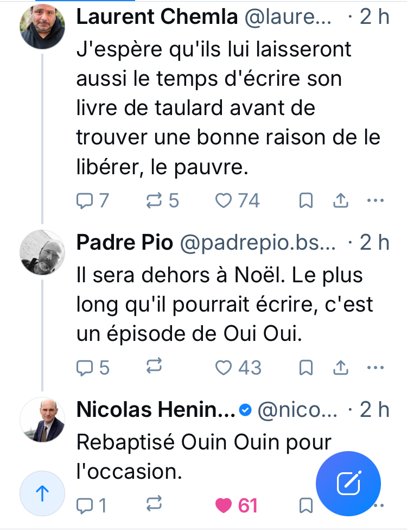This screenshot has height=532, width=407.
Task: Bookmark Laurent Chemla's post
Action: point(306,201)
